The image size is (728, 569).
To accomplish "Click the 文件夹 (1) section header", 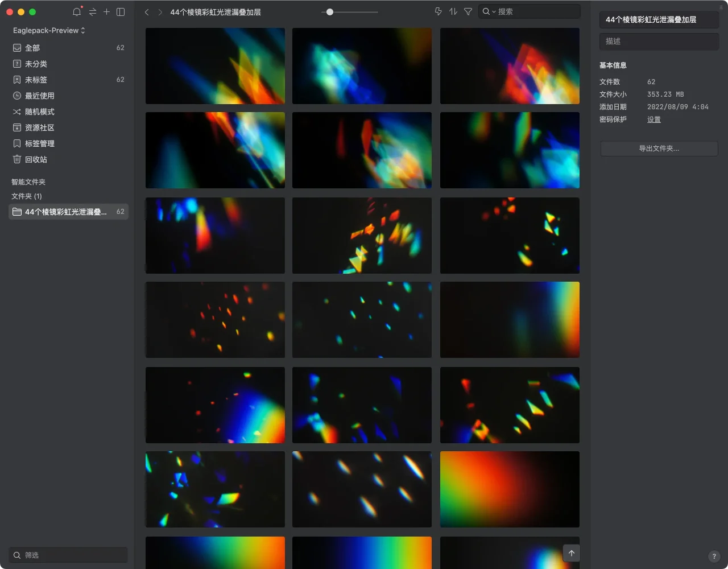I will click(27, 196).
